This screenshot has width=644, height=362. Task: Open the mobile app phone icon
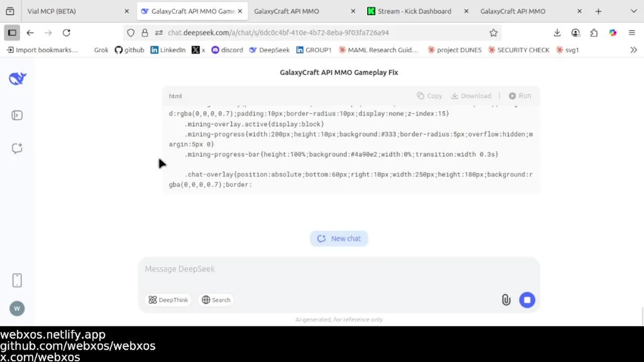(x=17, y=281)
